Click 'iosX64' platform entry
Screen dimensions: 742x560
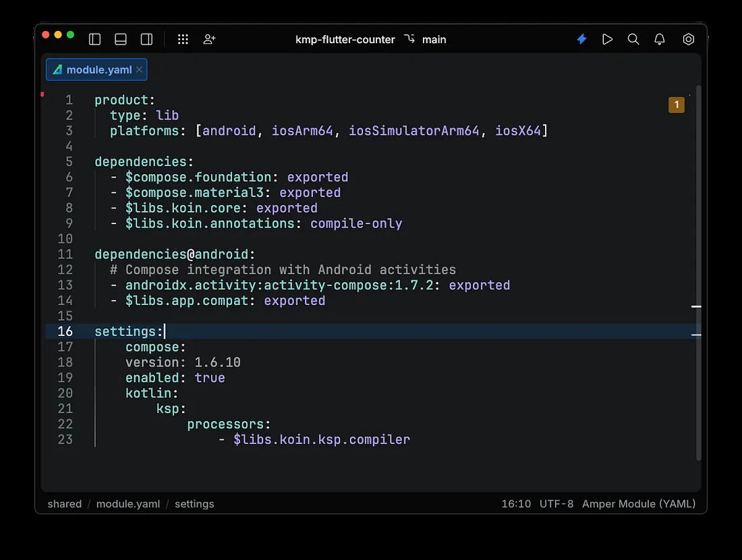(x=517, y=131)
